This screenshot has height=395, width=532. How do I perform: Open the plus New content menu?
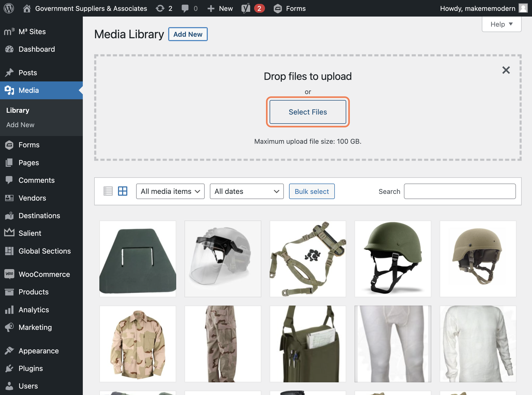[x=220, y=8]
